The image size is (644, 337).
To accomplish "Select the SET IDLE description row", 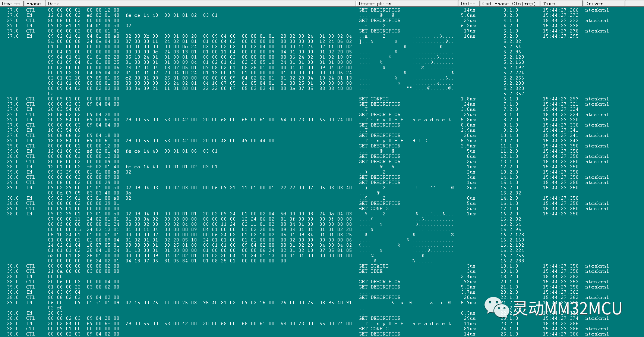I will [371, 271].
